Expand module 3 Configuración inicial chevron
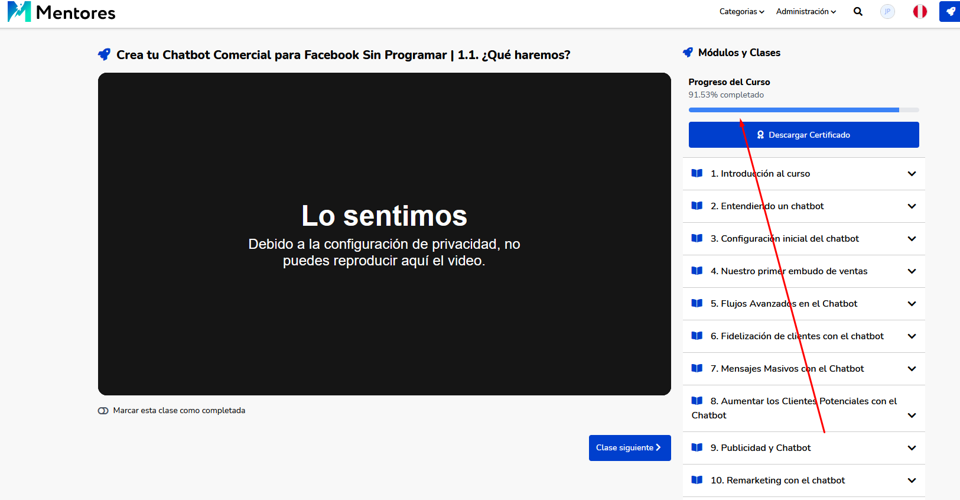The height and width of the screenshot is (500, 960). pos(912,239)
